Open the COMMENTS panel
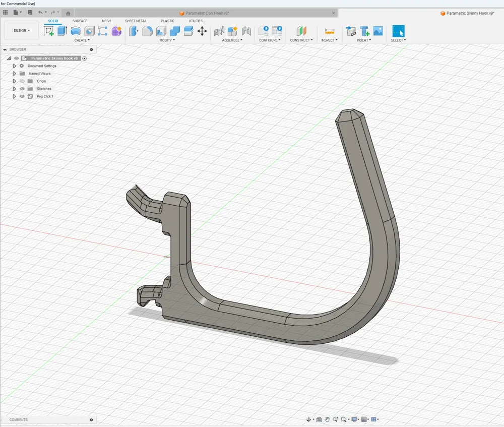Image resolution: width=504 pixels, height=427 pixels. pyautogui.click(x=18, y=419)
